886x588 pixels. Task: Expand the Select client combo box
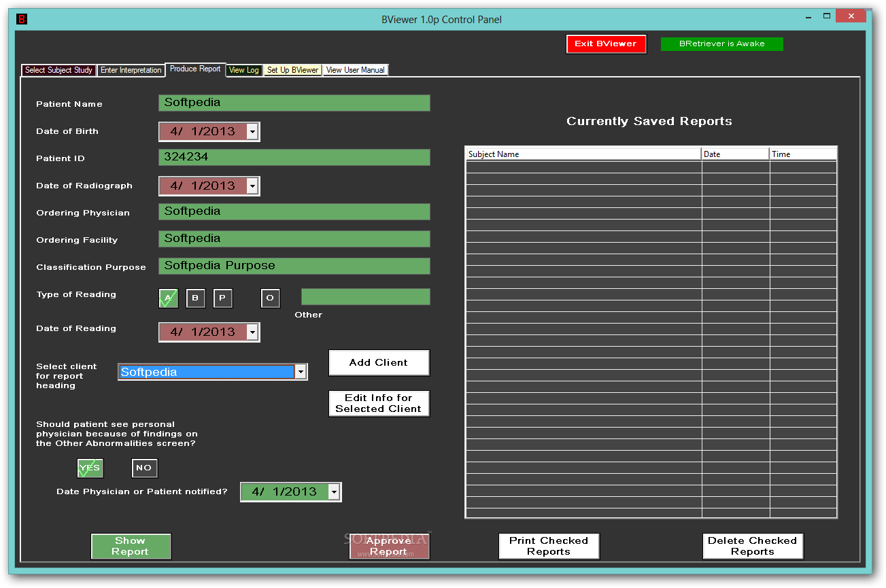301,372
